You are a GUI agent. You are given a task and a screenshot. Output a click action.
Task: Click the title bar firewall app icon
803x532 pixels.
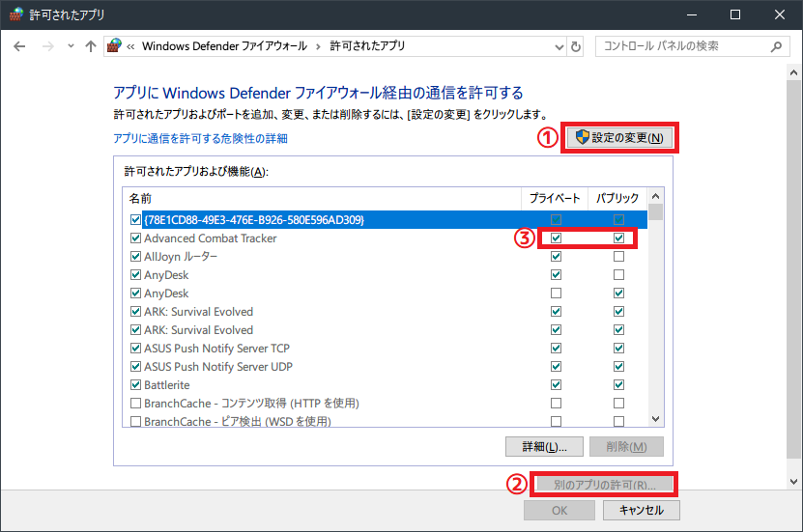coord(15,14)
